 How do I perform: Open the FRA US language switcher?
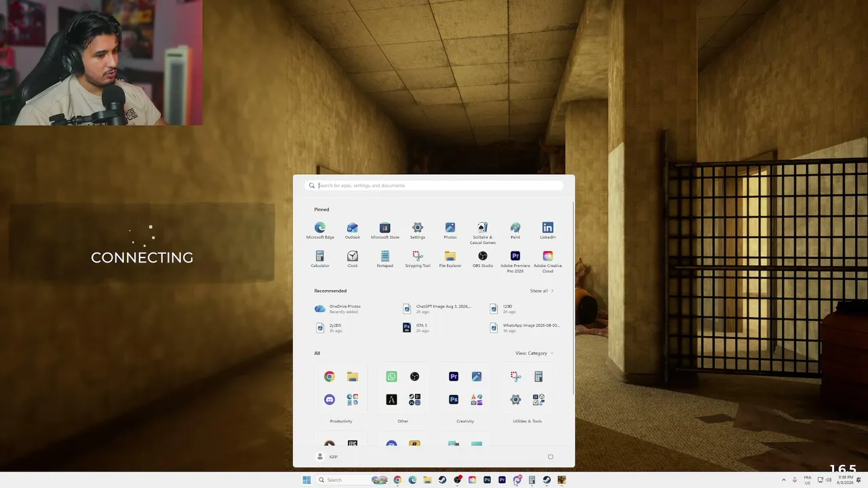(x=808, y=480)
